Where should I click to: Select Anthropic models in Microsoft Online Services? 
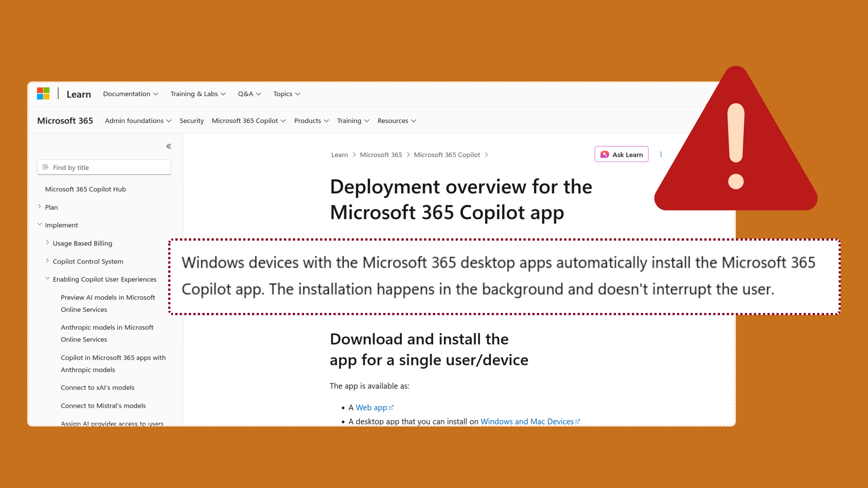(107, 333)
